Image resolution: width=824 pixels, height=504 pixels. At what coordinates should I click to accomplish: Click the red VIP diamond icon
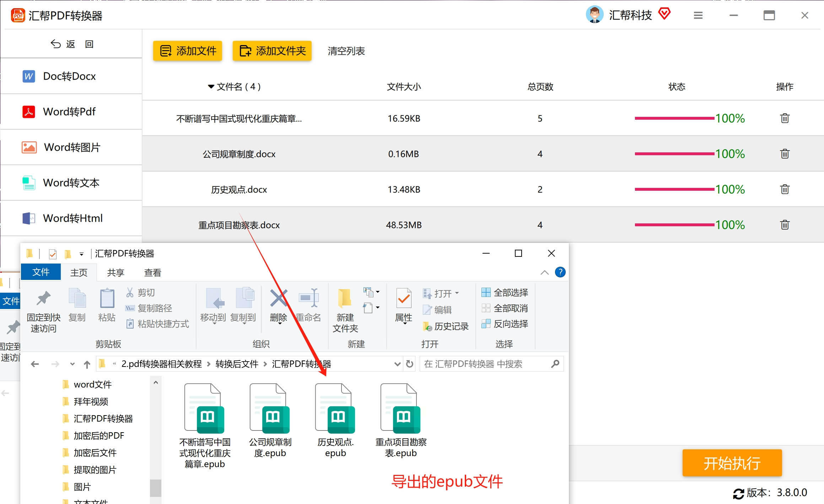[x=664, y=14]
